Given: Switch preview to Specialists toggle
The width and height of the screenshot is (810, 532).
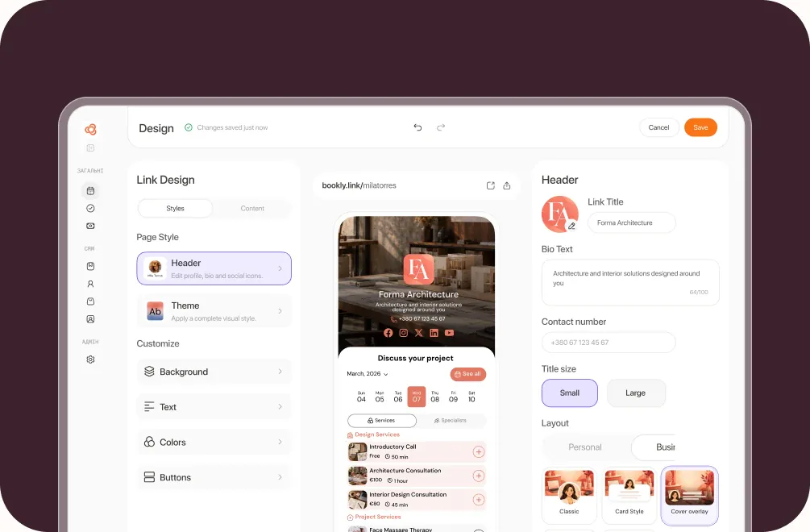Looking at the screenshot, I should click(x=451, y=421).
